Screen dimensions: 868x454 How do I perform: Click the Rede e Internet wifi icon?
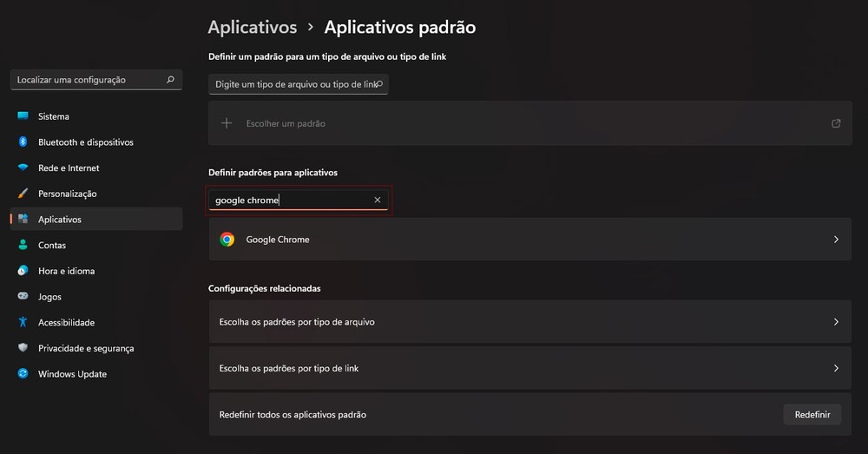pyautogui.click(x=23, y=168)
